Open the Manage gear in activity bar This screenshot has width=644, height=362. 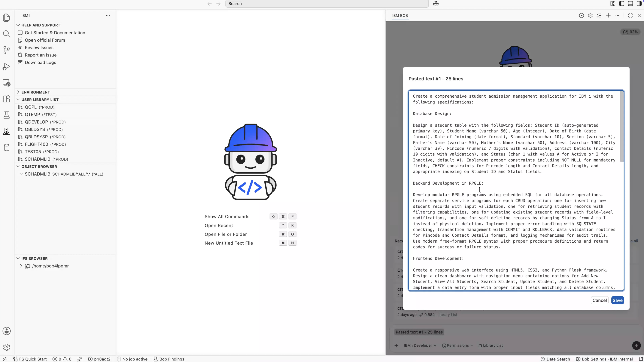7,347
